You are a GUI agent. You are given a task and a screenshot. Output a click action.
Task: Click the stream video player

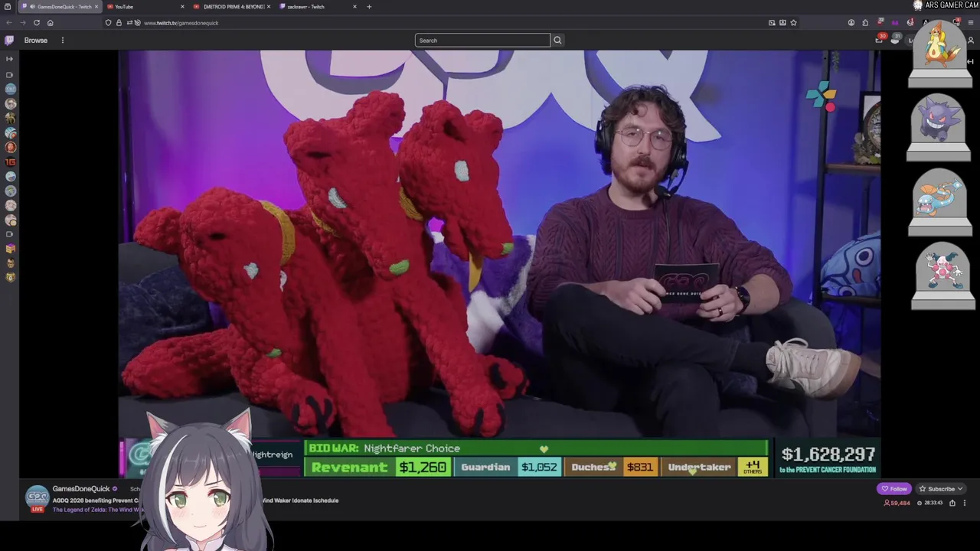pyautogui.click(x=499, y=264)
